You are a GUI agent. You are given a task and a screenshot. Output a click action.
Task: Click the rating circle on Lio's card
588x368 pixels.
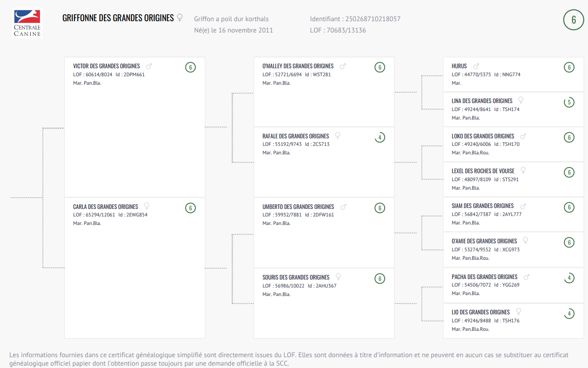click(569, 313)
